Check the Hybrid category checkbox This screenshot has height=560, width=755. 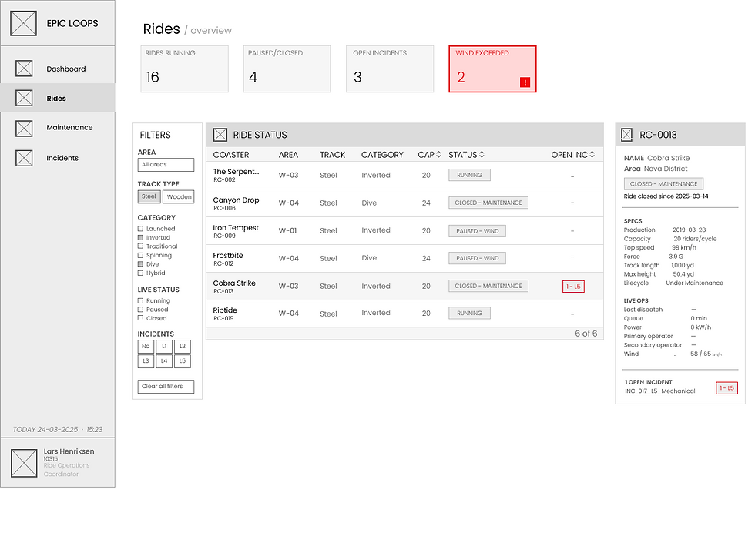(x=140, y=273)
